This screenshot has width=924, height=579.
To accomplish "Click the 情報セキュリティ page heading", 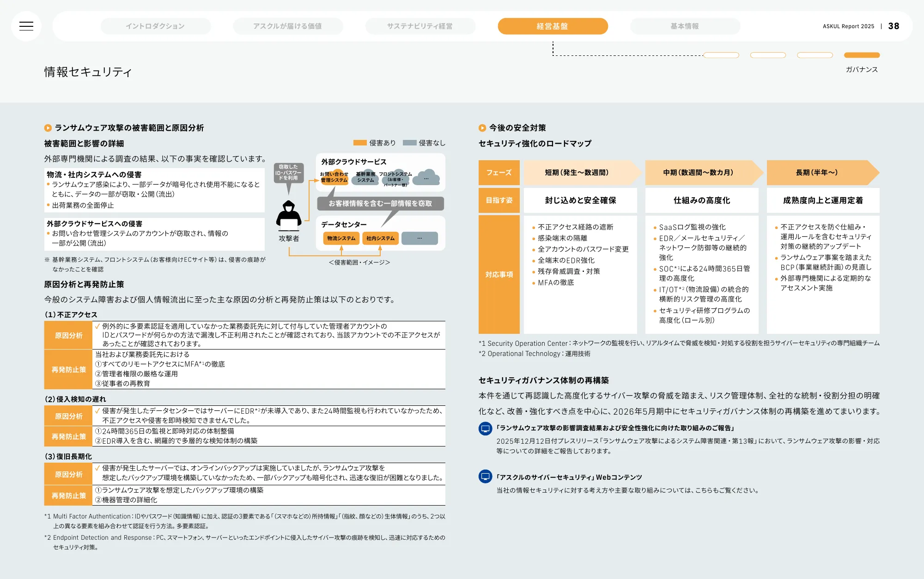I will [88, 72].
